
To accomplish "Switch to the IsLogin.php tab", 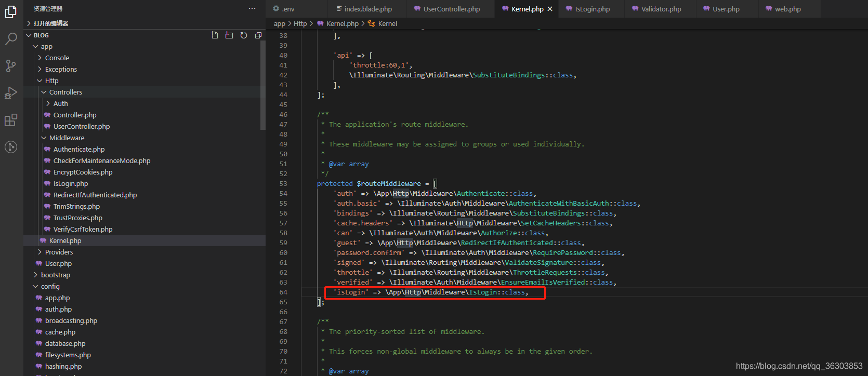I will [591, 9].
